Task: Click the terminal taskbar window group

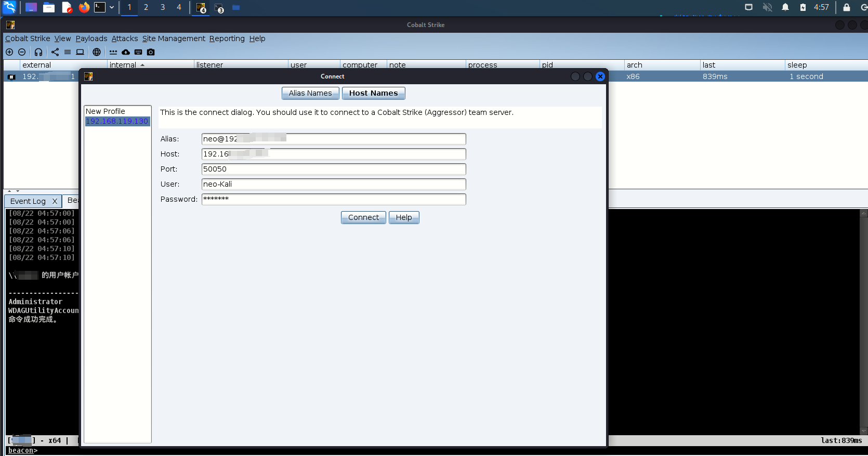Action: pyautogui.click(x=219, y=8)
